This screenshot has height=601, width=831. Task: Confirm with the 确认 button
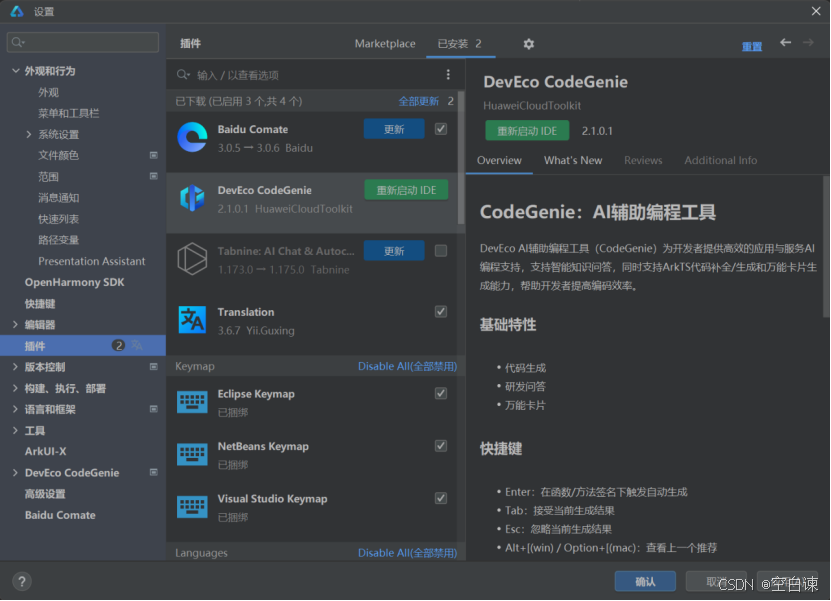645,581
